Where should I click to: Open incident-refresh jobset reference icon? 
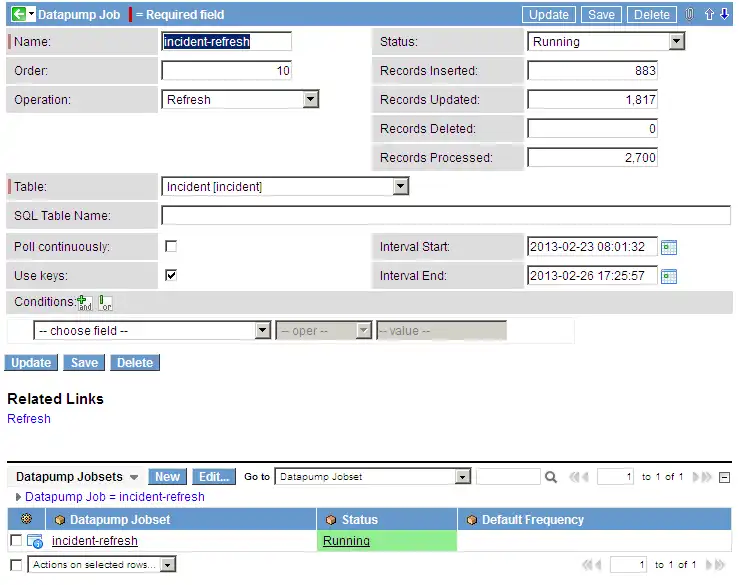[x=35, y=541]
